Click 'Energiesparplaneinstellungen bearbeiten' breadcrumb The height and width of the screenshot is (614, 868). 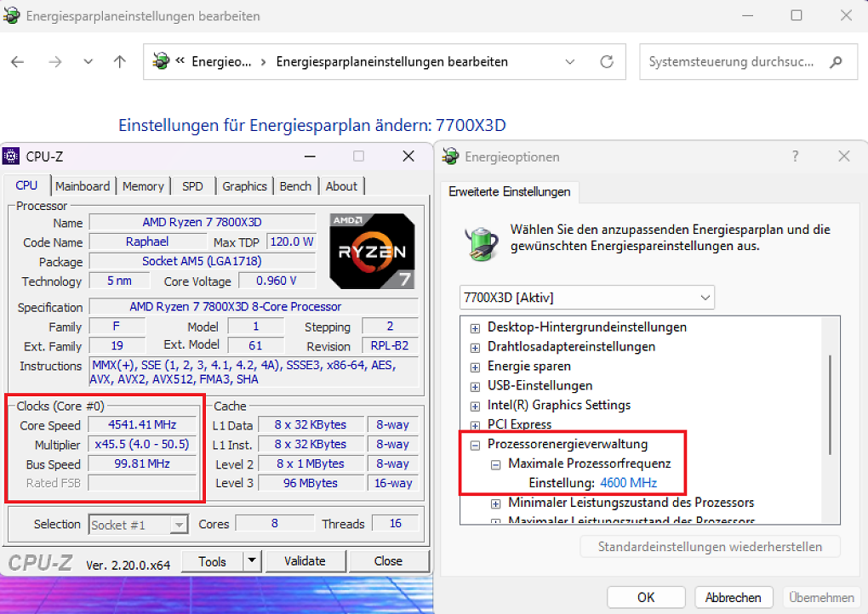[x=392, y=62]
